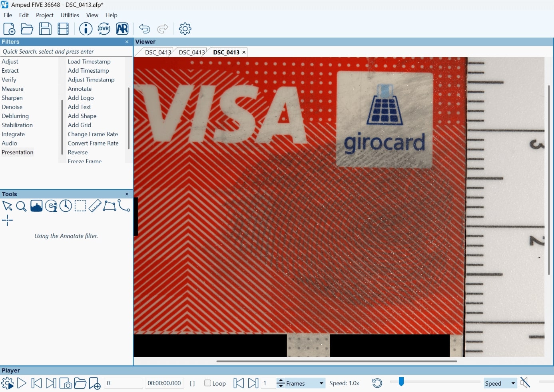Choose the Add Shape filter
This screenshot has height=392, width=554.
(82, 116)
